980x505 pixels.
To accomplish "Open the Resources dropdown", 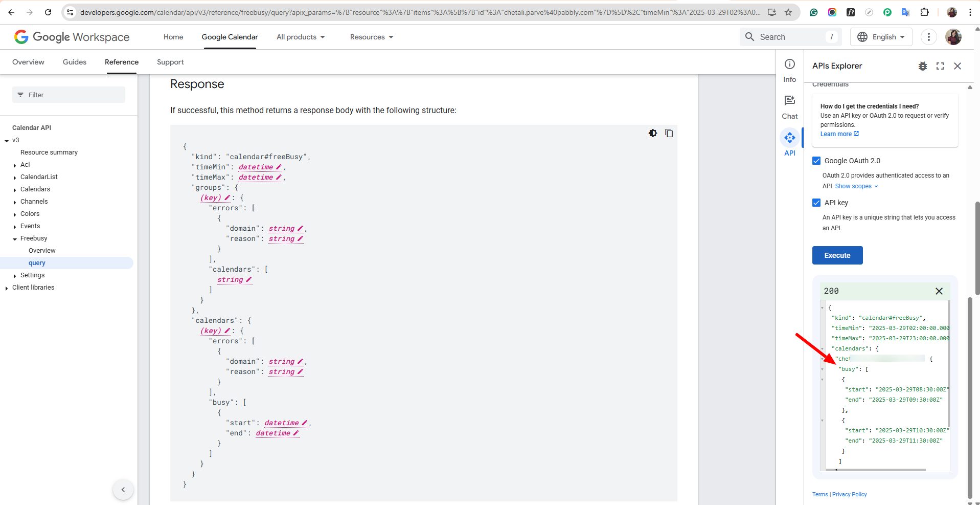I will click(x=372, y=37).
